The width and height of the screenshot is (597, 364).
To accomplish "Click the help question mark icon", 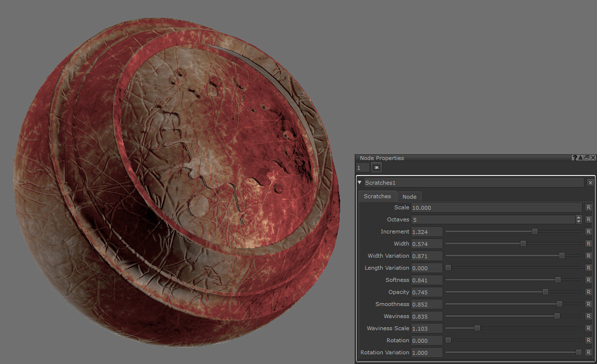I will point(575,158).
